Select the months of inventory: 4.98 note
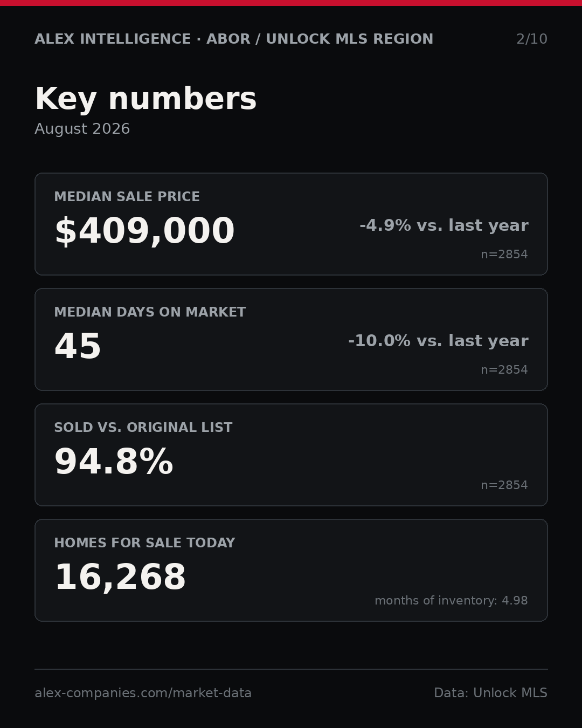The image size is (582, 728). 451,601
